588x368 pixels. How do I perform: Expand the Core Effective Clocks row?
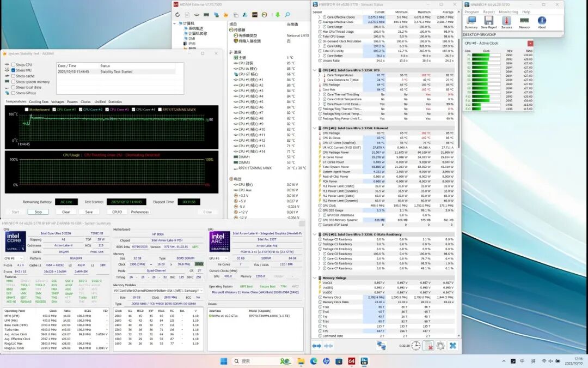point(320,17)
